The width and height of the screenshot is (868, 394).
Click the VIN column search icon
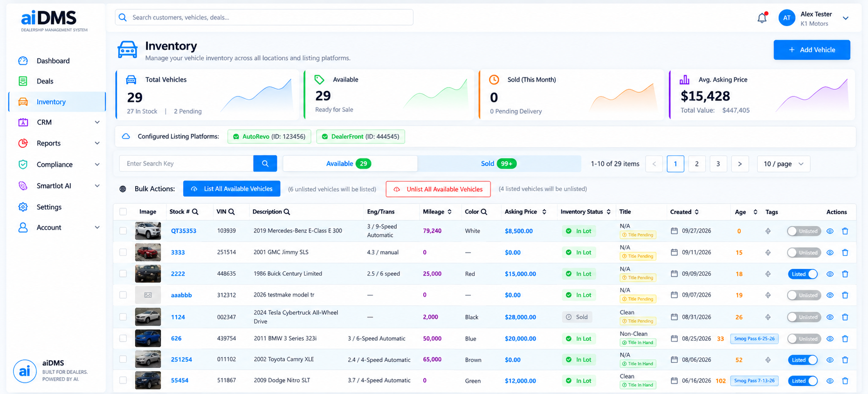[x=232, y=212]
